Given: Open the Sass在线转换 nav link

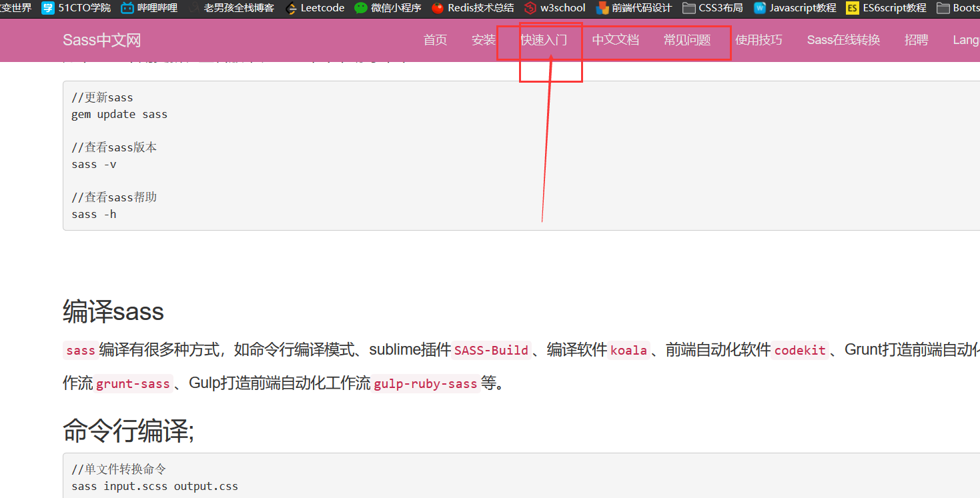Looking at the screenshot, I should point(843,40).
